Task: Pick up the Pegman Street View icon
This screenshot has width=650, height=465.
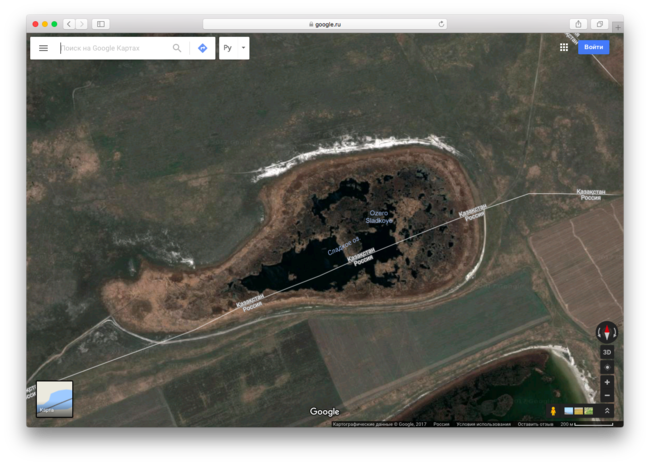Action: tap(553, 411)
